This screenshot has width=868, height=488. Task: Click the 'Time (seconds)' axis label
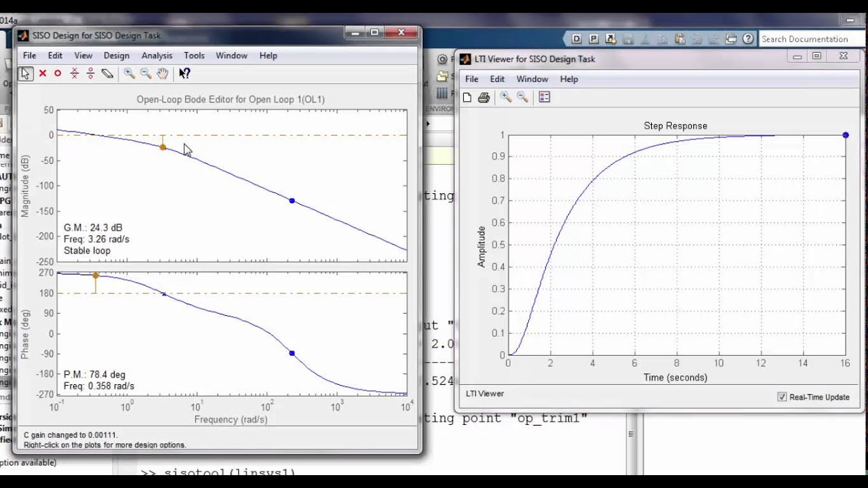675,378
